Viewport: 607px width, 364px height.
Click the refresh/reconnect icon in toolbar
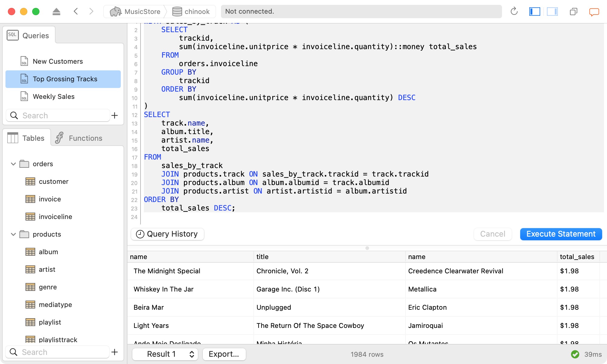click(514, 11)
